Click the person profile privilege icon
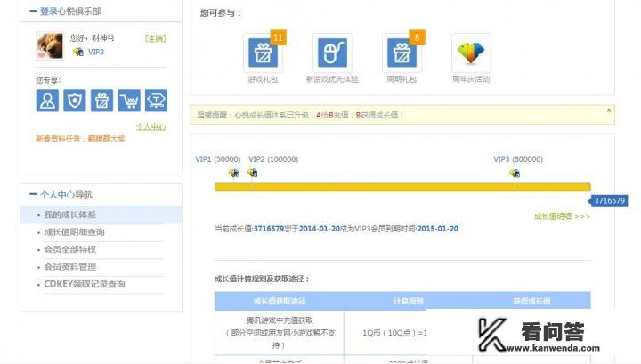The image size is (641, 364). [x=48, y=101]
